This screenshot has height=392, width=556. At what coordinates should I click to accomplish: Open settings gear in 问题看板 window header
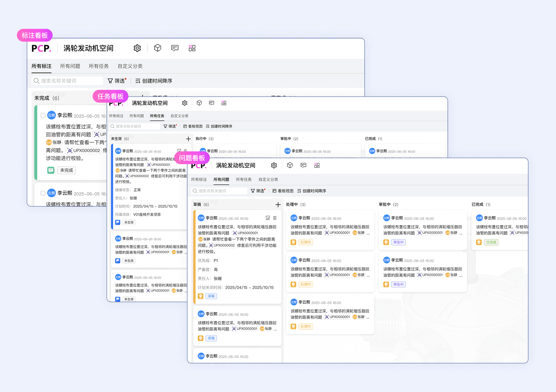[274, 165]
